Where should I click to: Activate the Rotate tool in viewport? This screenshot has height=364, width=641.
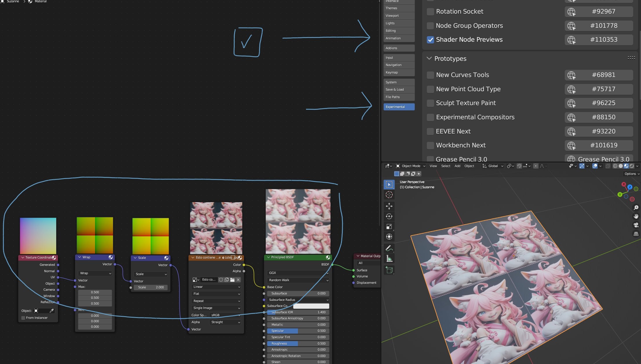(389, 216)
